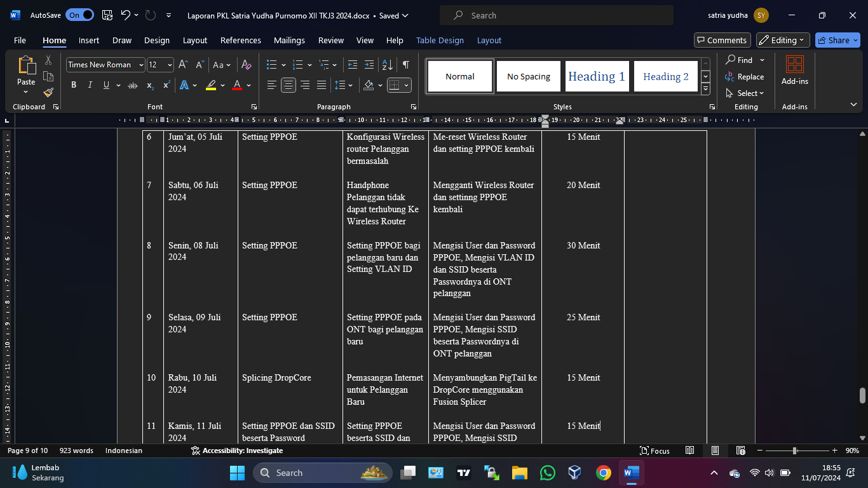Screen dimensions: 868x488
Task: Open line spacing dropdown
Action: point(344,85)
